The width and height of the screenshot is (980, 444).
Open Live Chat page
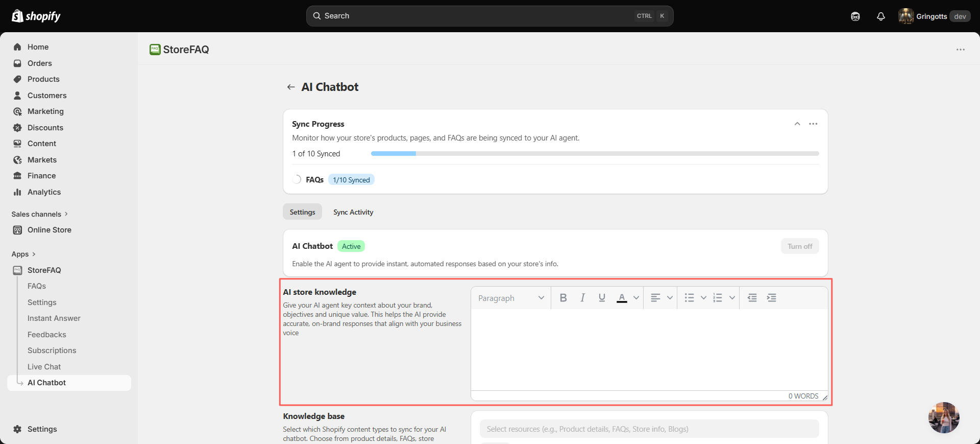tap(44, 367)
